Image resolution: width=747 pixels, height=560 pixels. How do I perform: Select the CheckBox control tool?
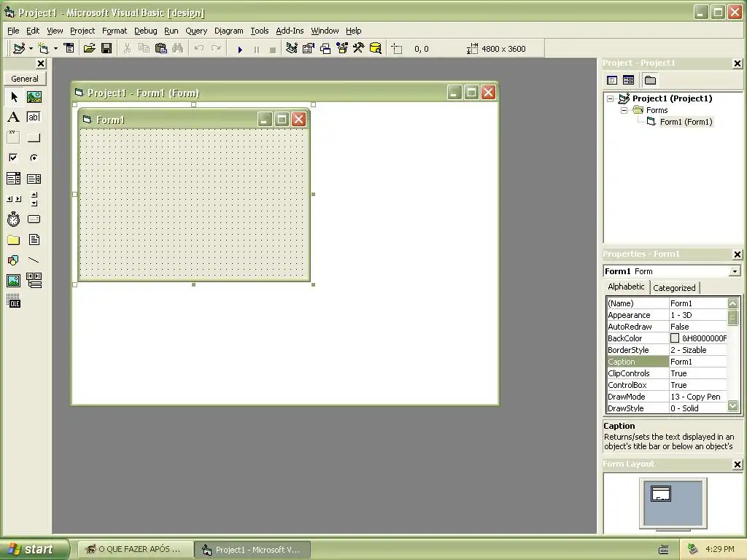coord(14,157)
